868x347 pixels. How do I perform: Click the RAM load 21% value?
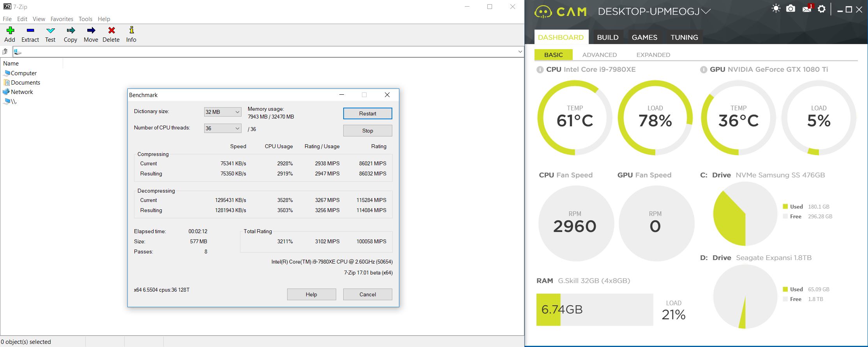coord(674,315)
